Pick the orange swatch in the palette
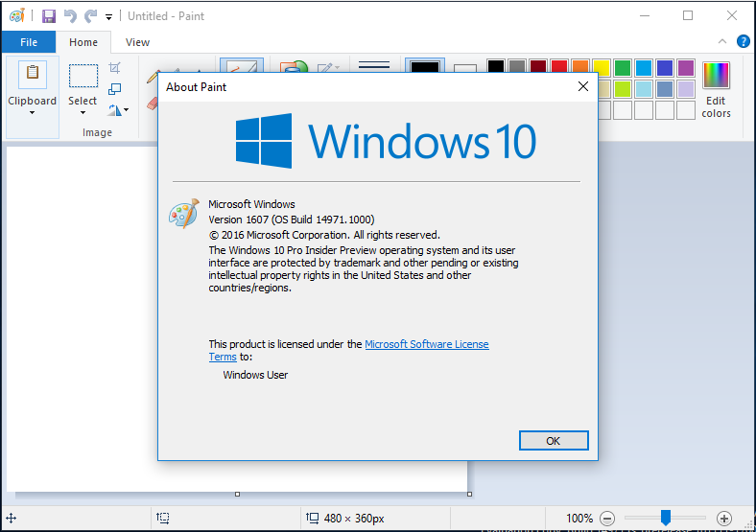 pos(580,67)
